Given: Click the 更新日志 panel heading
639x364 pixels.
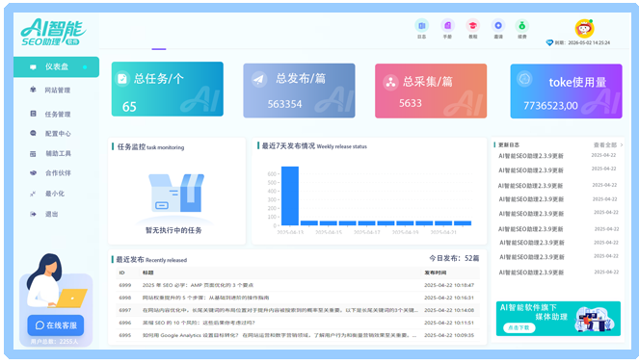Looking at the screenshot, I should [x=509, y=145].
